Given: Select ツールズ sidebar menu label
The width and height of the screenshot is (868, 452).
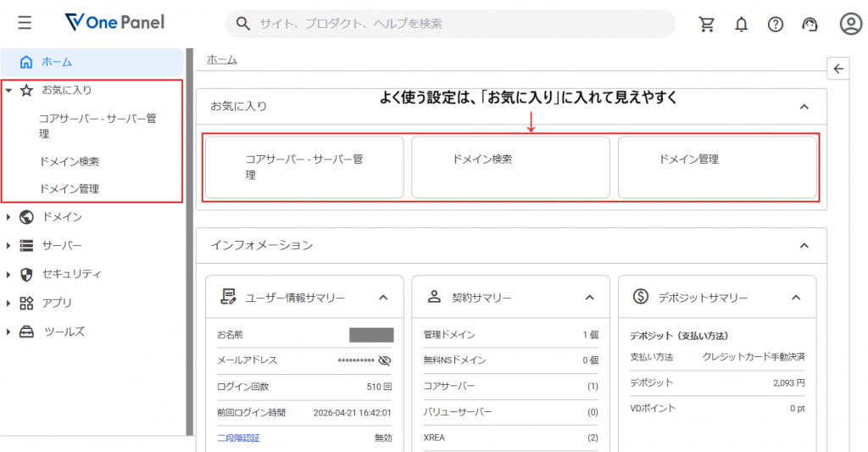Looking at the screenshot, I should click(x=64, y=332).
